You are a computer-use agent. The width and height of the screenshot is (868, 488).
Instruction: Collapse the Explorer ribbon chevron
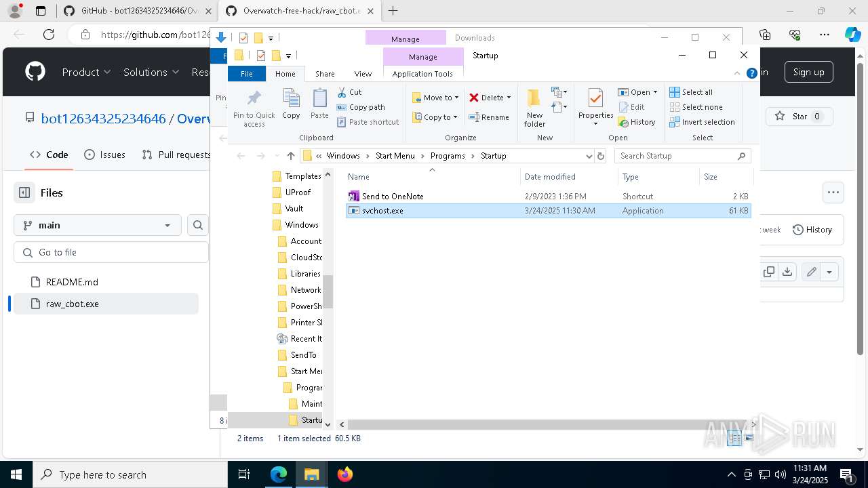(x=737, y=74)
